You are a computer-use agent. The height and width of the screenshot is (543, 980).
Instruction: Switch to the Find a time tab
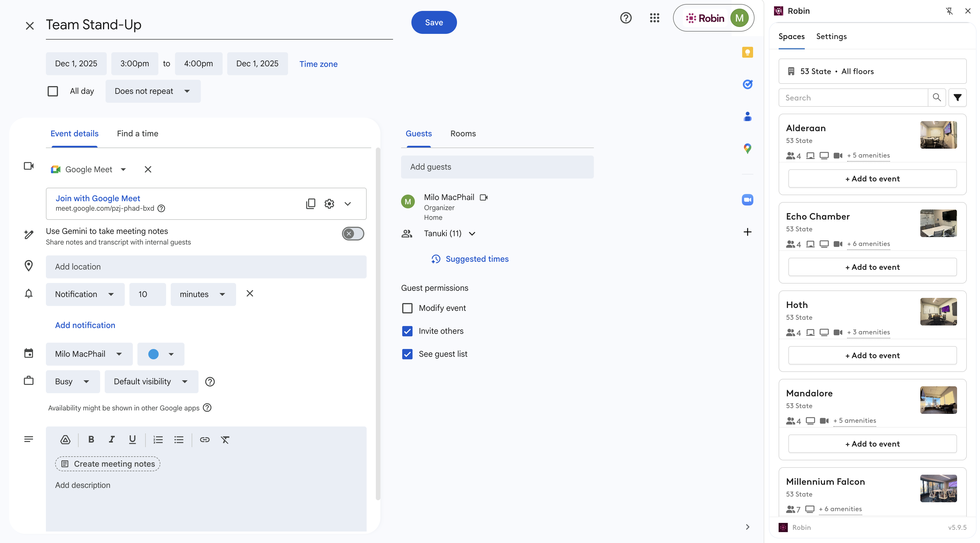point(137,133)
